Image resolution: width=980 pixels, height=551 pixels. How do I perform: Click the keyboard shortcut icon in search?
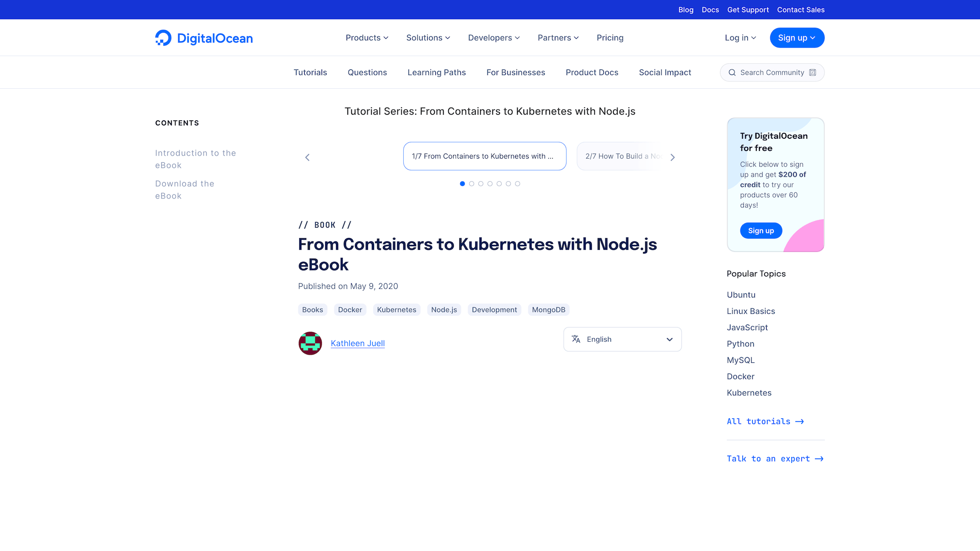813,72
